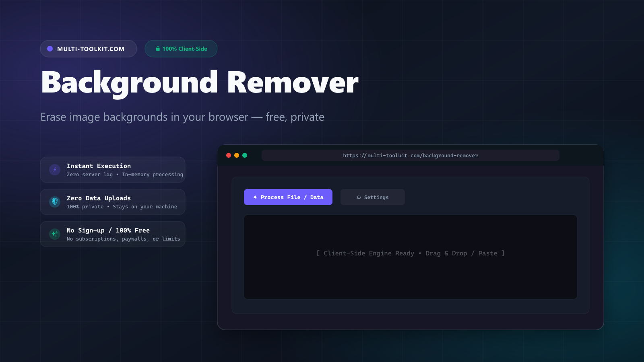Image resolution: width=644 pixels, height=362 pixels.
Task: Click the yellow minimize dot of mock browser
Action: pos(237,155)
